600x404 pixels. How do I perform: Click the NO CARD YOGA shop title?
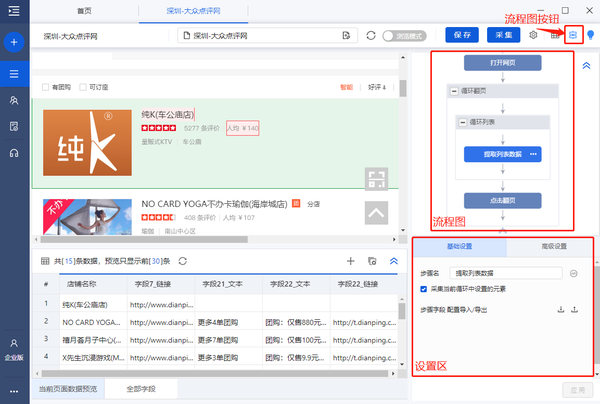[x=214, y=204]
